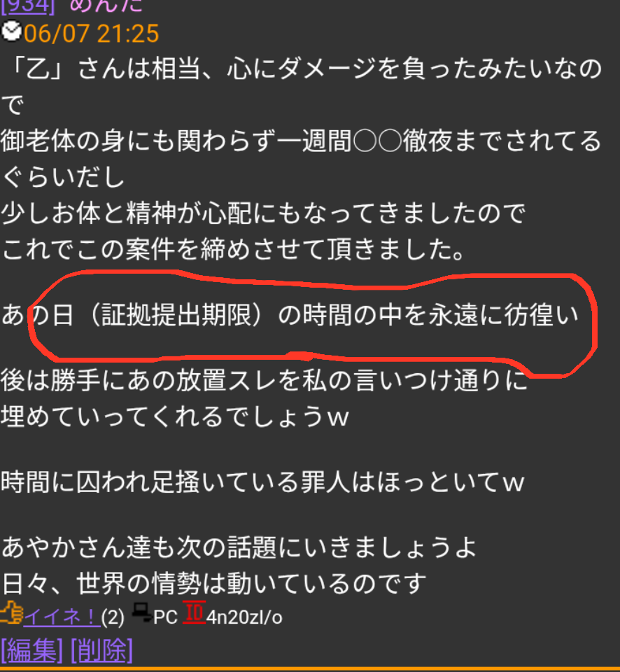
Task: Click the line 後は勝手にあの放置スレを
Action: coord(264,381)
